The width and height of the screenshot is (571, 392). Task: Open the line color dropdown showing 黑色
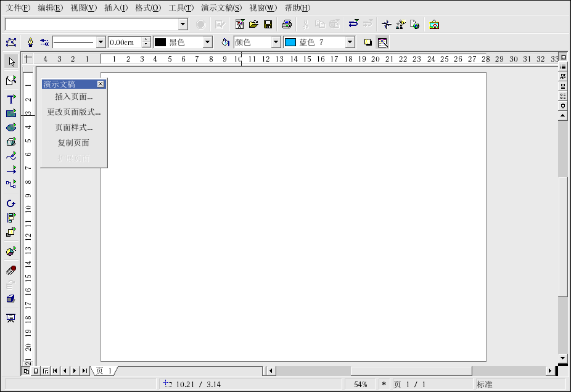(x=207, y=43)
